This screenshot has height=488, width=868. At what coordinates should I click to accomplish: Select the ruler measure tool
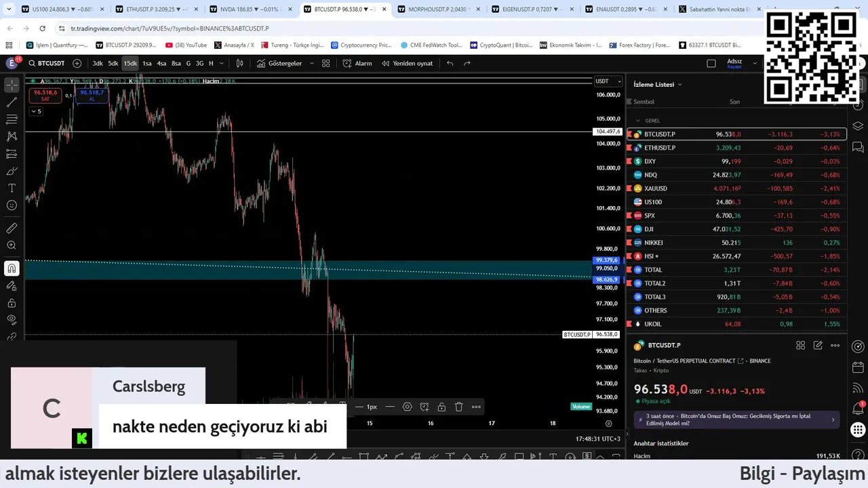pos(12,228)
